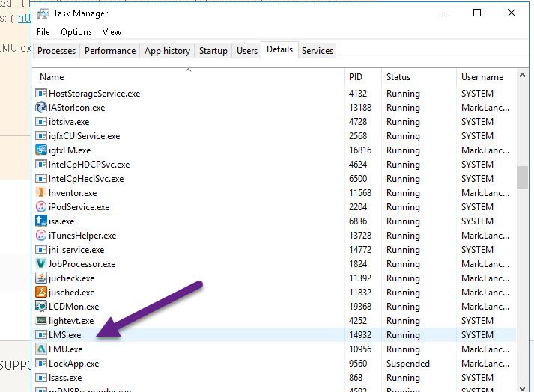Click the LMS.exe process icon
The width and height of the screenshot is (534, 392).
point(41,335)
